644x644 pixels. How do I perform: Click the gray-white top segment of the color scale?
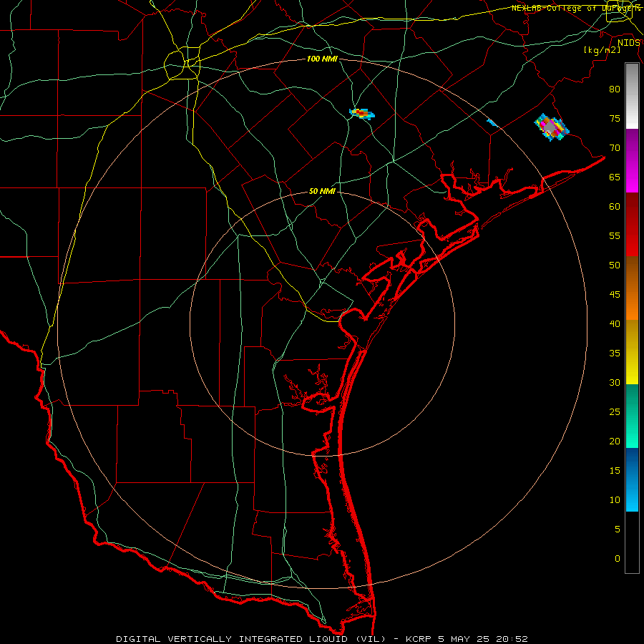(632, 96)
